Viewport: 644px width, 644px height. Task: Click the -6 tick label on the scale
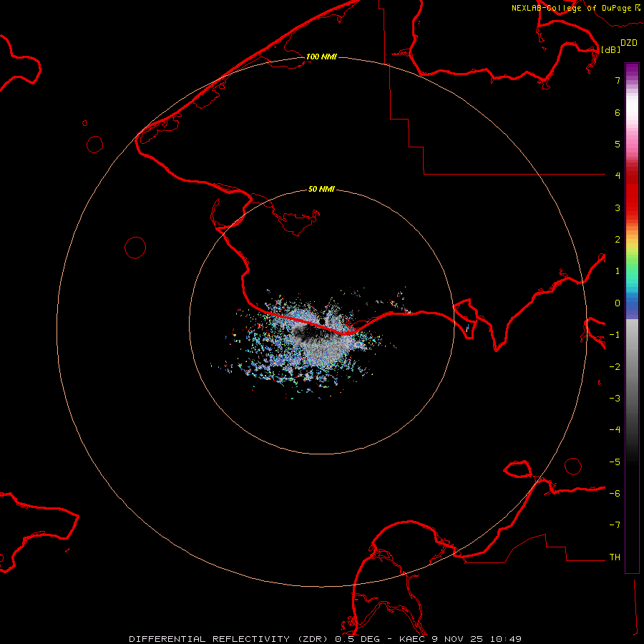[x=615, y=494]
